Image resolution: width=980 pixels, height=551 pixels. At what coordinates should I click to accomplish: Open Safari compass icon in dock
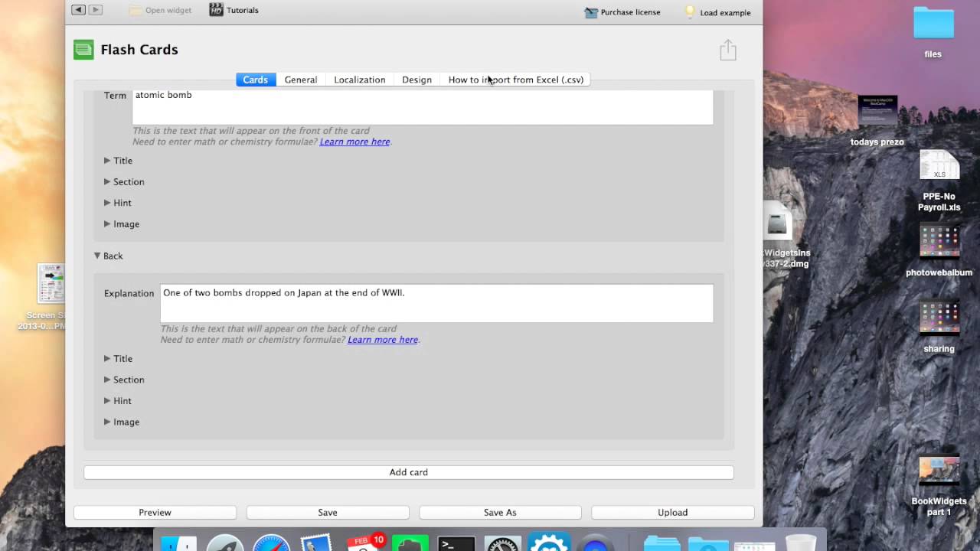271,542
